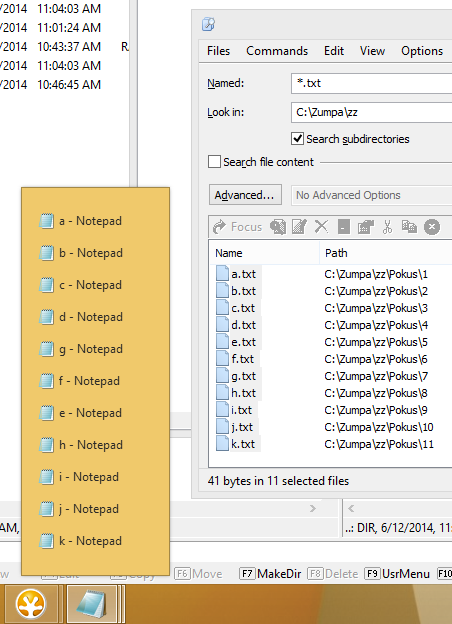Click the Properties folder icon in toolbar
452x624 pixels.
[366, 227]
